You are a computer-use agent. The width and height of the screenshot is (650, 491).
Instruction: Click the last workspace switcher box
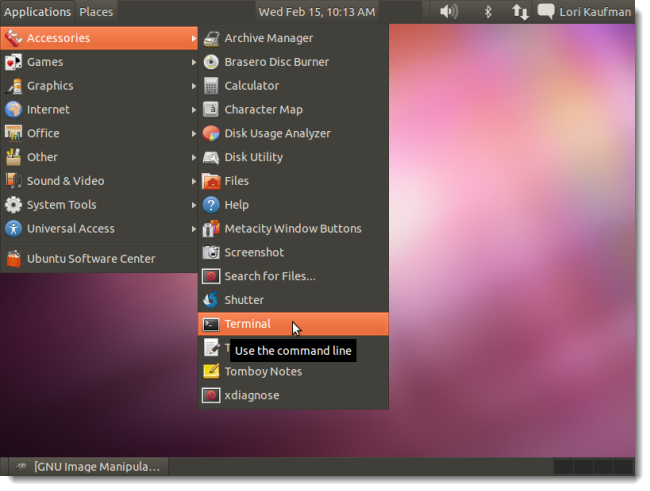point(623,467)
